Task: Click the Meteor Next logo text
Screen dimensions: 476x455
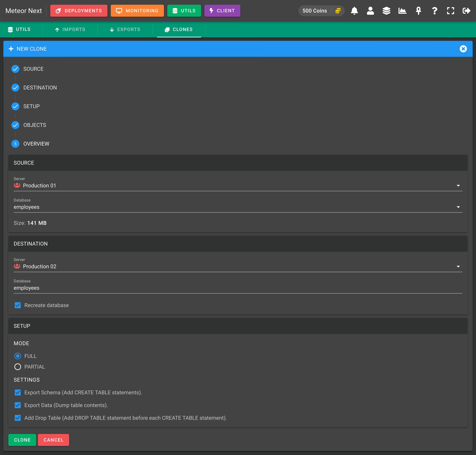Action: click(24, 11)
